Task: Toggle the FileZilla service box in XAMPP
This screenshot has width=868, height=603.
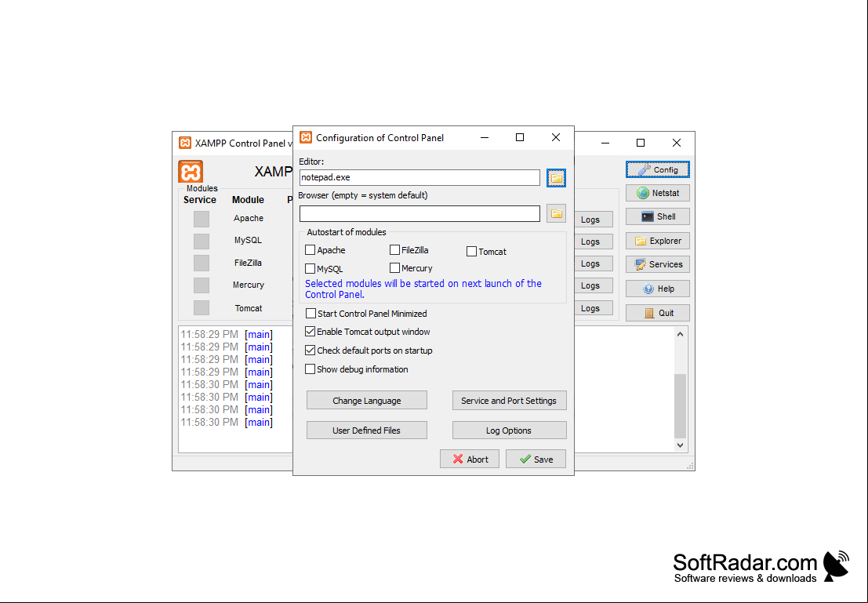Action: tap(202, 263)
